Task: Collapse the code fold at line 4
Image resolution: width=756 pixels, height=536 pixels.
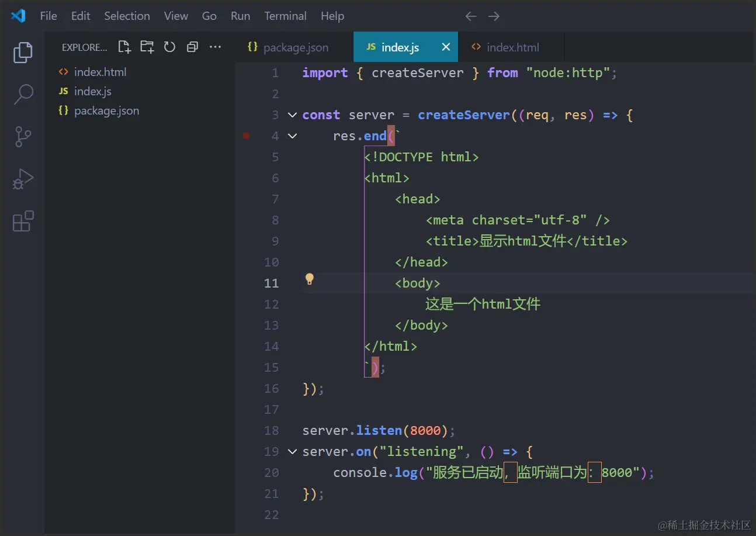Action: (x=292, y=136)
